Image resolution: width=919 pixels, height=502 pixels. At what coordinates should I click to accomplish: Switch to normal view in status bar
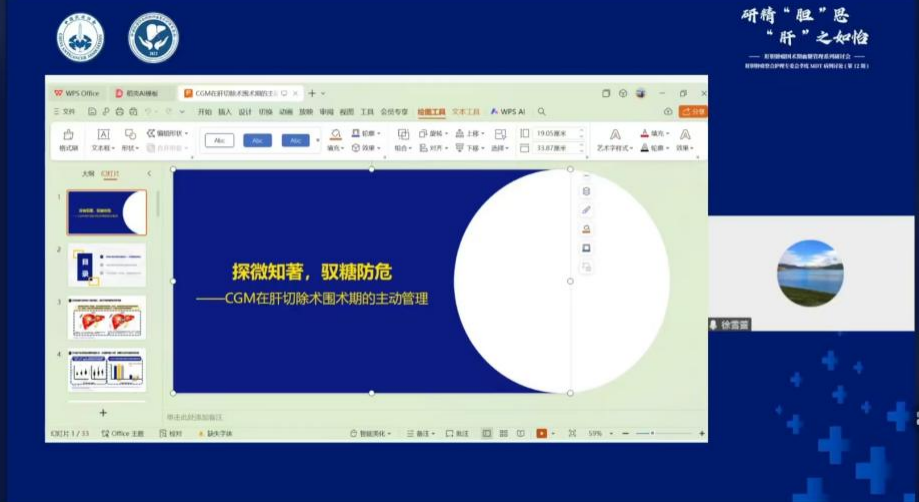coord(486,433)
